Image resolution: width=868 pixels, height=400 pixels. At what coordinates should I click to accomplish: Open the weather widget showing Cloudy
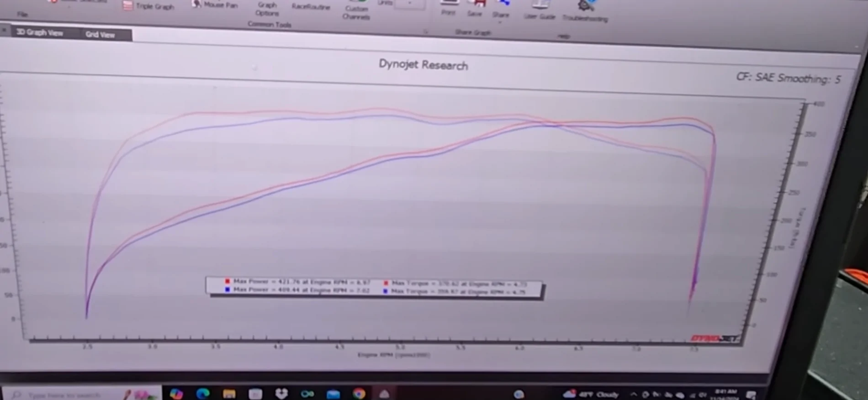591,394
